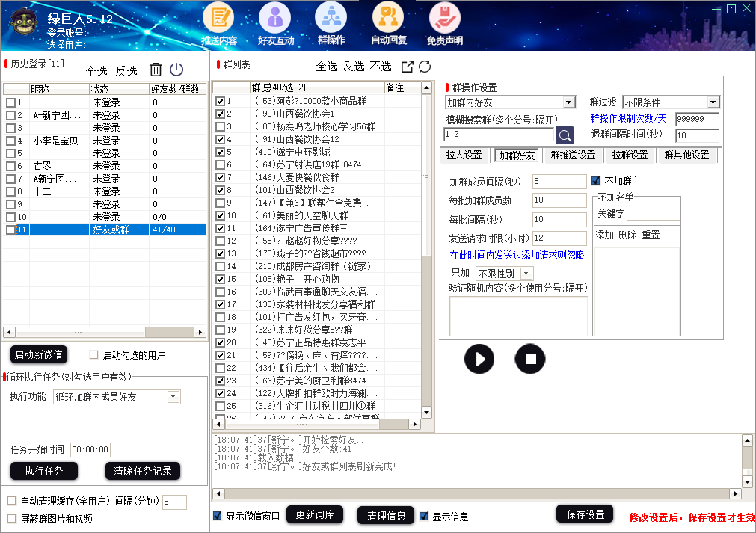Click the power icon in 历史登录 panel
The height and width of the screenshot is (533, 756).
coord(176,70)
